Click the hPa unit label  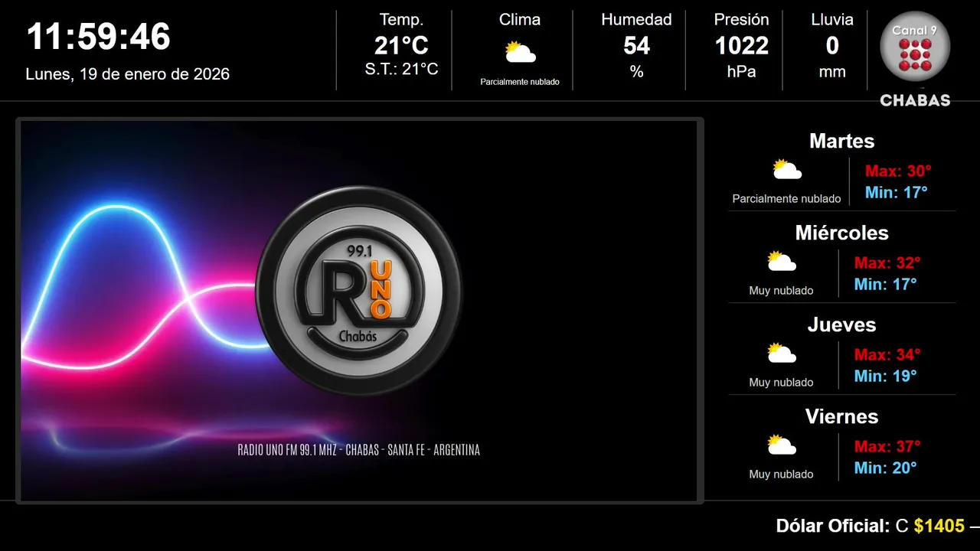point(741,72)
